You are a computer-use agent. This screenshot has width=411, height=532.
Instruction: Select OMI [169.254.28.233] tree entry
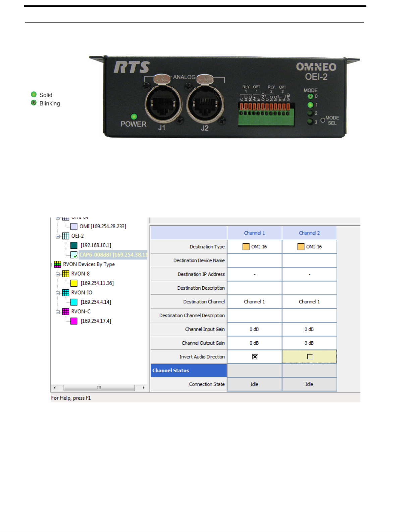click(x=103, y=227)
